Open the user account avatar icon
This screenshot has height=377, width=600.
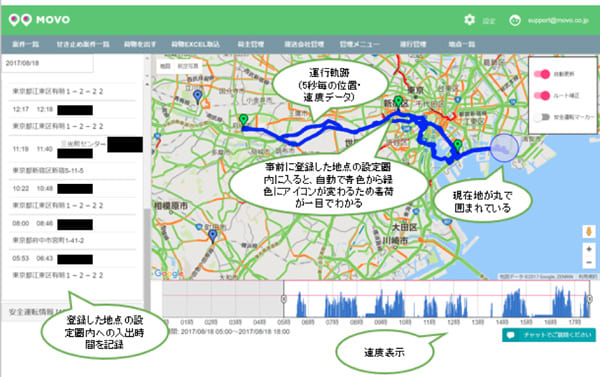pyautogui.click(x=515, y=20)
